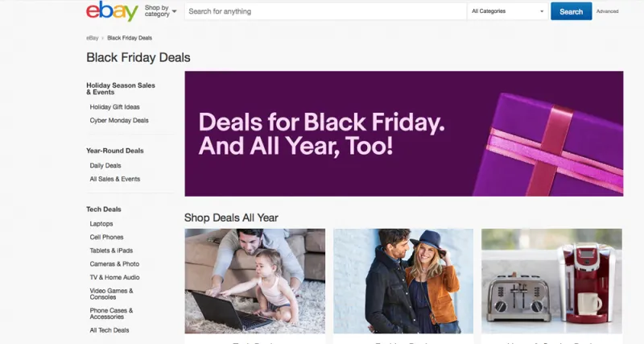This screenshot has width=644, height=344.
Task: Open Daily Deals sidebar link
Action: [x=105, y=165]
